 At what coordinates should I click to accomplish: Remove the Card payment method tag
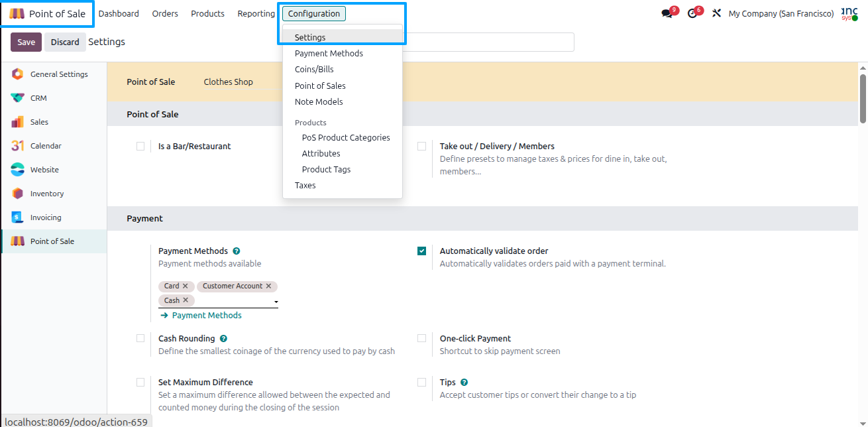pyautogui.click(x=186, y=286)
